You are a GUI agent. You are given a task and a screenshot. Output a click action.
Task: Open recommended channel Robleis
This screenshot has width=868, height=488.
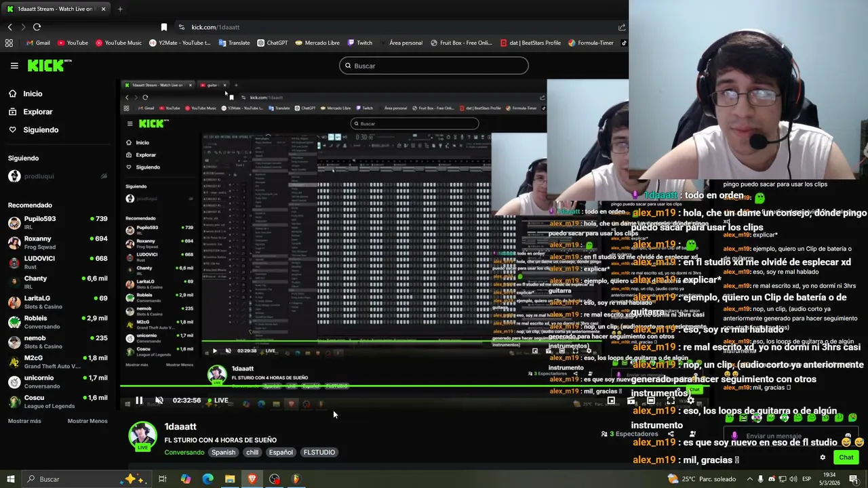pyautogui.click(x=58, y=321)
